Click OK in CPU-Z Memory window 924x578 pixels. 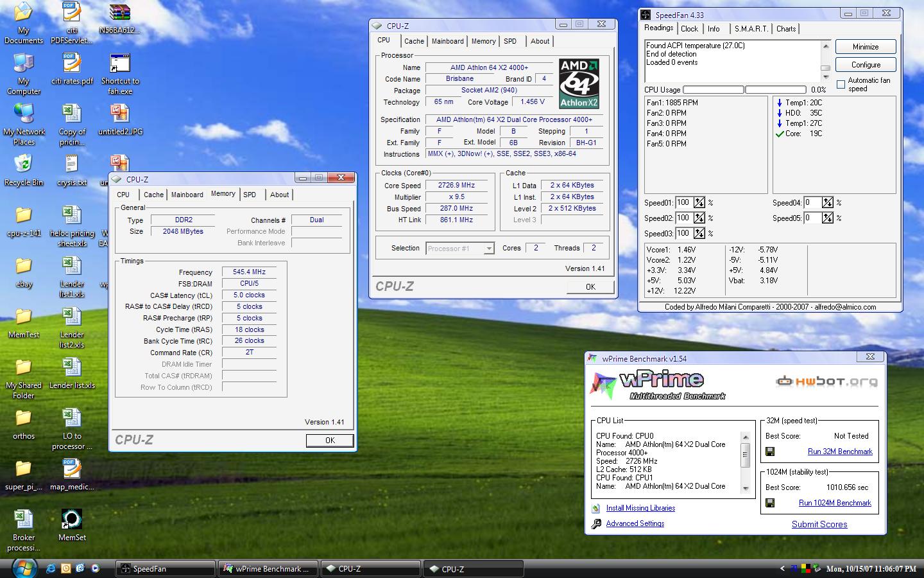point(330,440)
